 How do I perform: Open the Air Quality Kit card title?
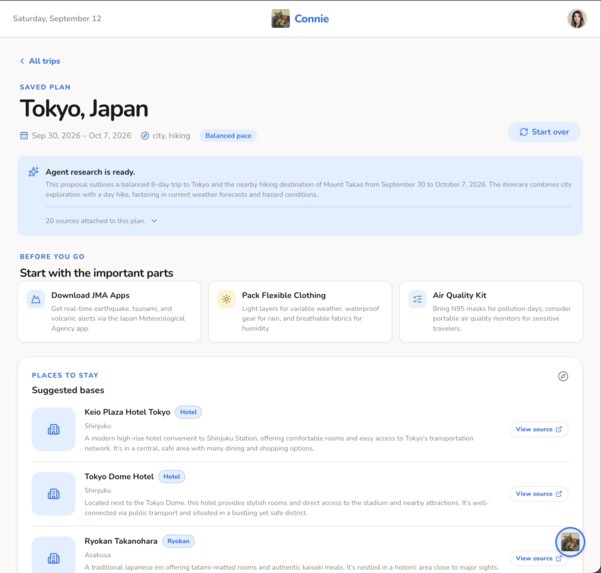(x=460, y=295)
